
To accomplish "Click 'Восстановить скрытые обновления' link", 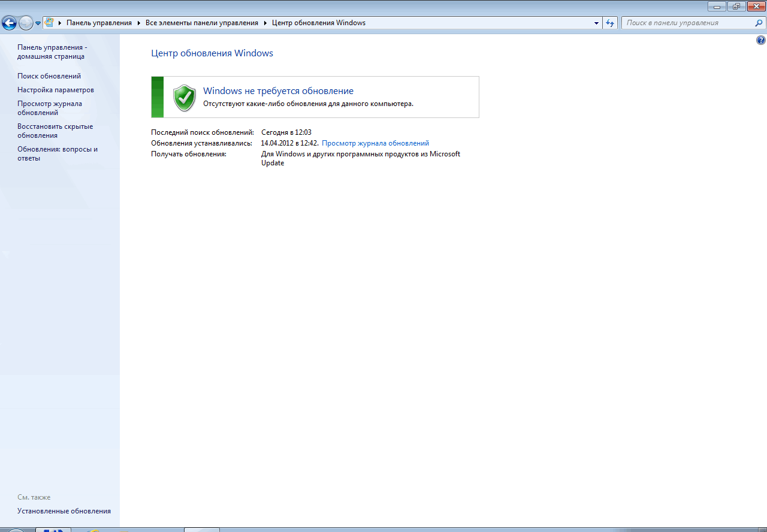I will (55, 131).
